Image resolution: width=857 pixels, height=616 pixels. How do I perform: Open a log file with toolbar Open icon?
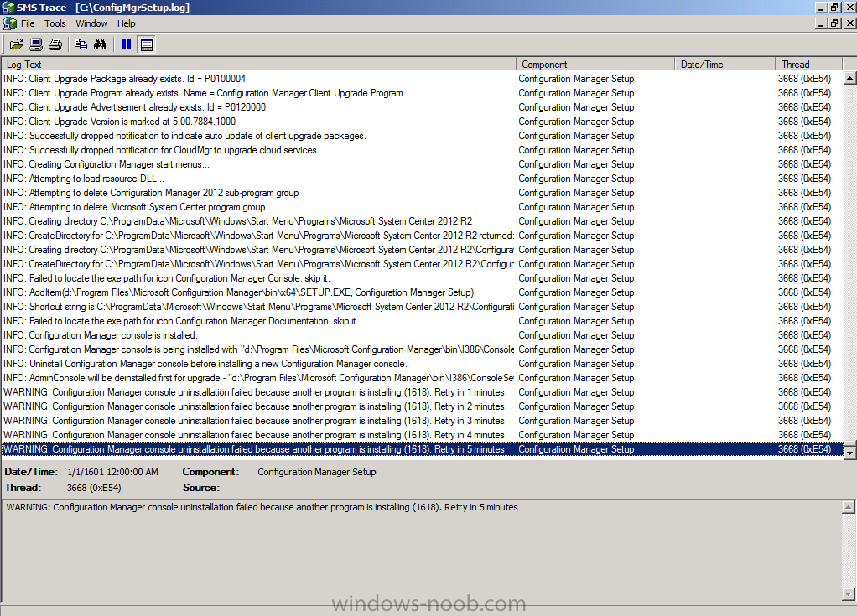pyautogui.click(x=17, y=44)
